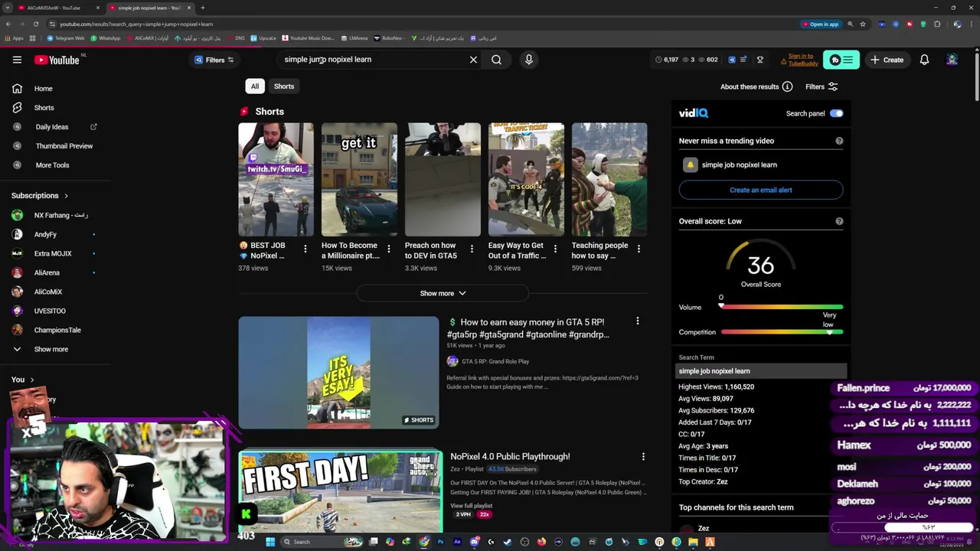The image size is (980, 551).
Task: Open Photoshop from the taskbar
Action: pyautogui.click(x=440, y=542)
